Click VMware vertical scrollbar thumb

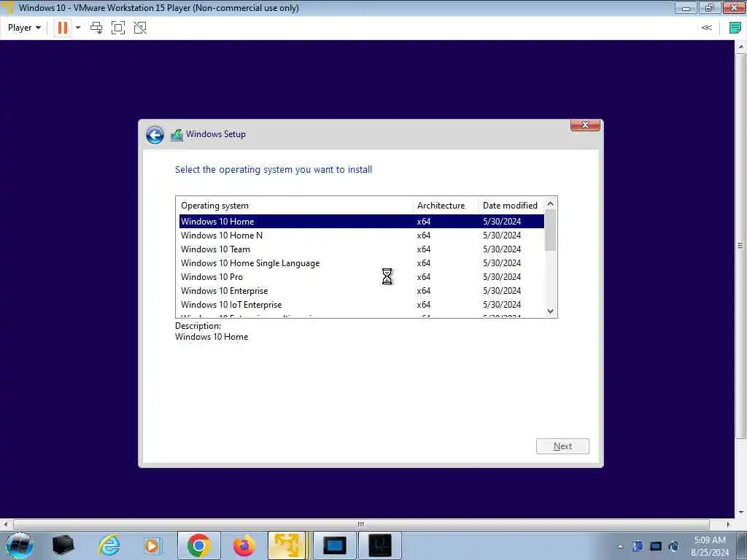click(x=740, y=245)
